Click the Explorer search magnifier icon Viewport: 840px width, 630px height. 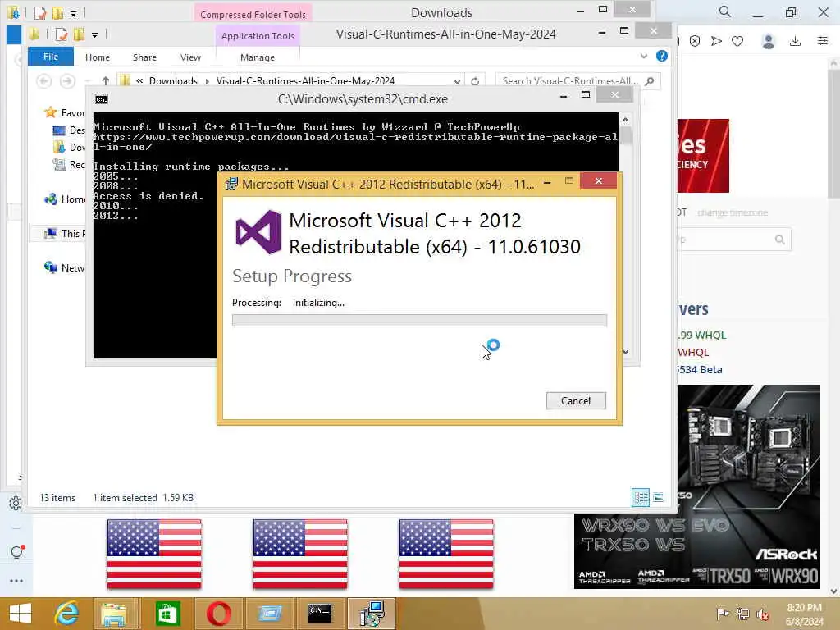coord(650,81)
